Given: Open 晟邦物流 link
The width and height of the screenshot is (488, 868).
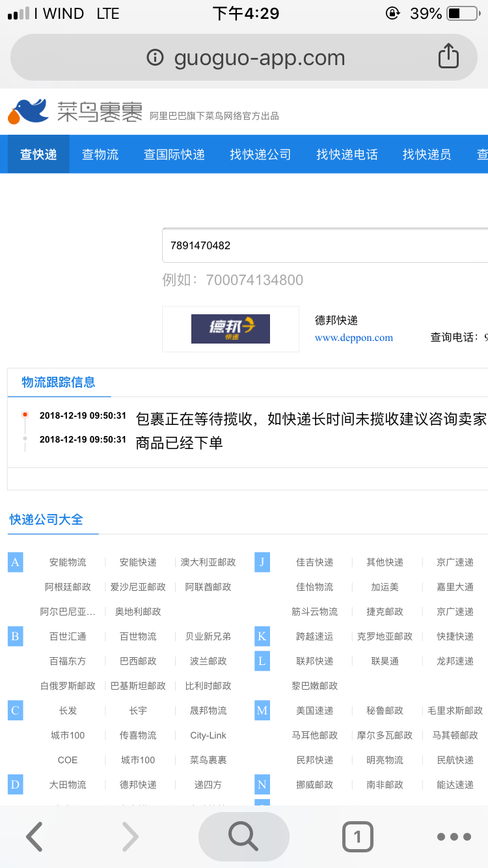Looking at the screenshot, I should coord(208,711).
